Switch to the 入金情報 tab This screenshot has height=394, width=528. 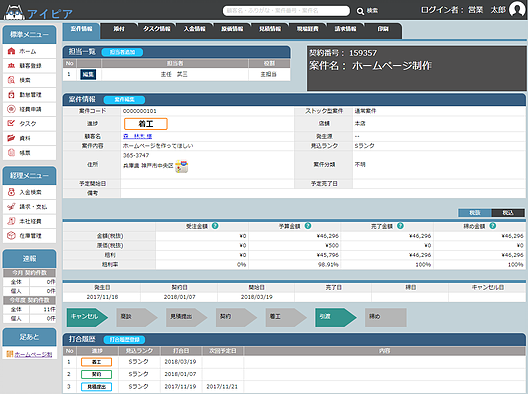point(194,29)
